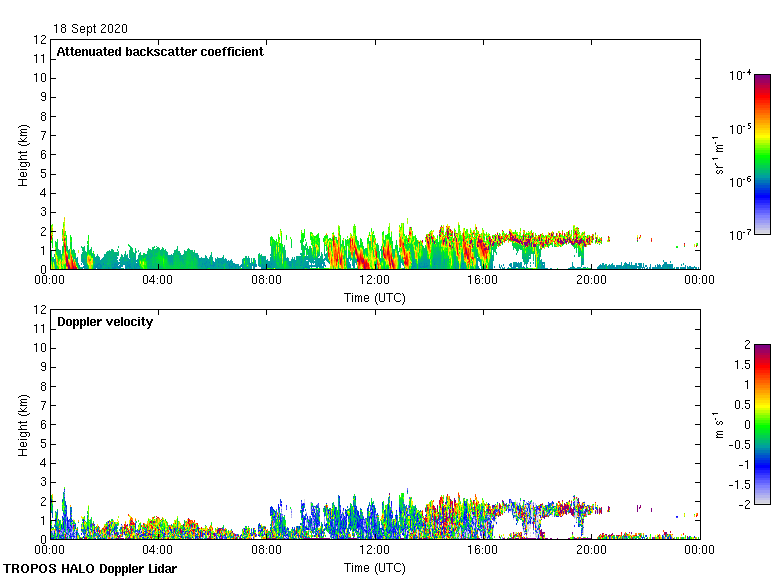Click the 20:00 tick label on the Doppler plot

pos(591,550)
